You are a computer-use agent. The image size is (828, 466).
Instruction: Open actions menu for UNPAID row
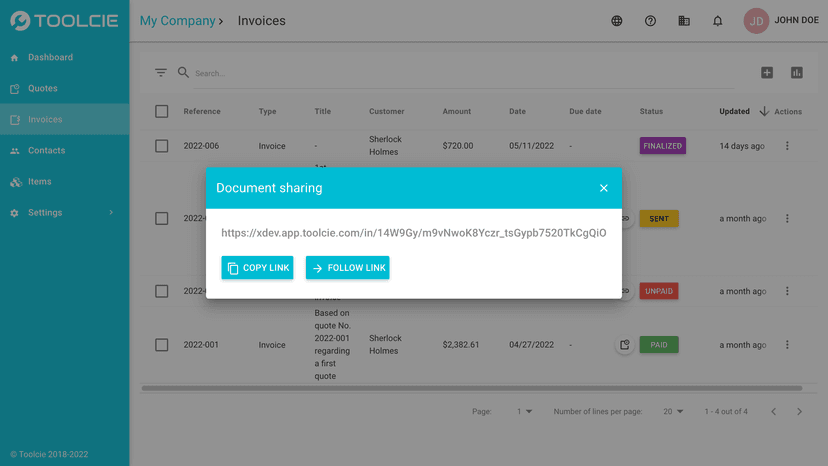point(787,291)
